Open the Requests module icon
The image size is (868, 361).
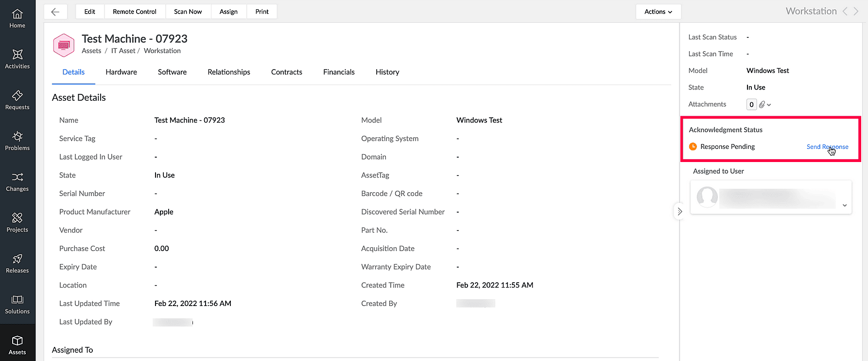[x=17, y=95]
